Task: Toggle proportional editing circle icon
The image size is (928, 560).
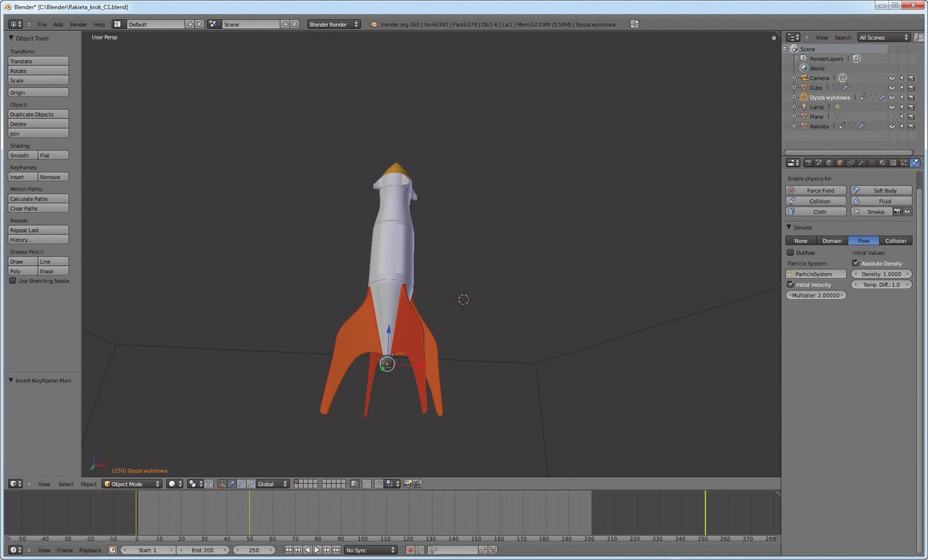Action: 367,484
